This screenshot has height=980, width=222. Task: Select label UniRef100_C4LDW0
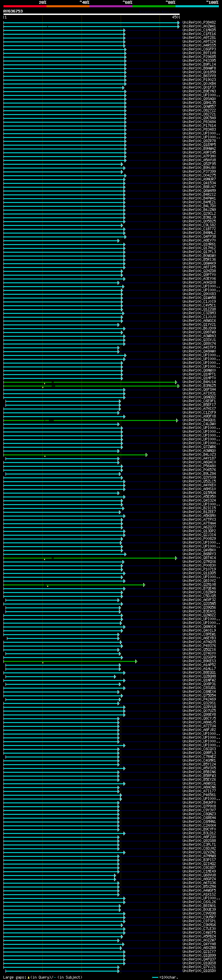point(199,424)
